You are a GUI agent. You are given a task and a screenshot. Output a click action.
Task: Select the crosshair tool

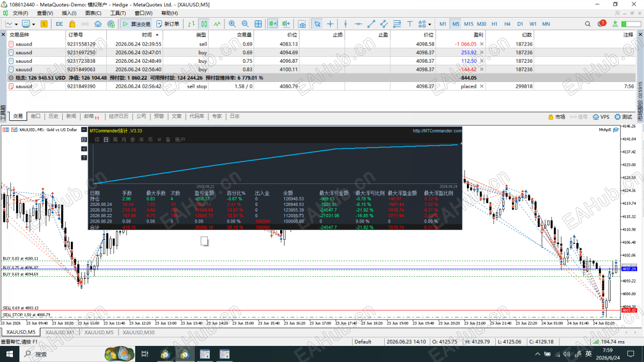pyautogui.click(x=330, y=24)
